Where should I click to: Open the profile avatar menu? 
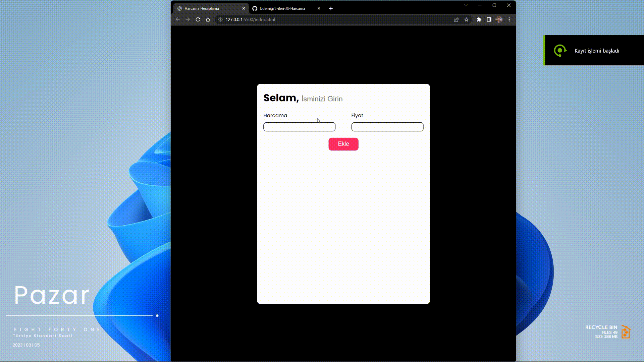tap(499, 19)
